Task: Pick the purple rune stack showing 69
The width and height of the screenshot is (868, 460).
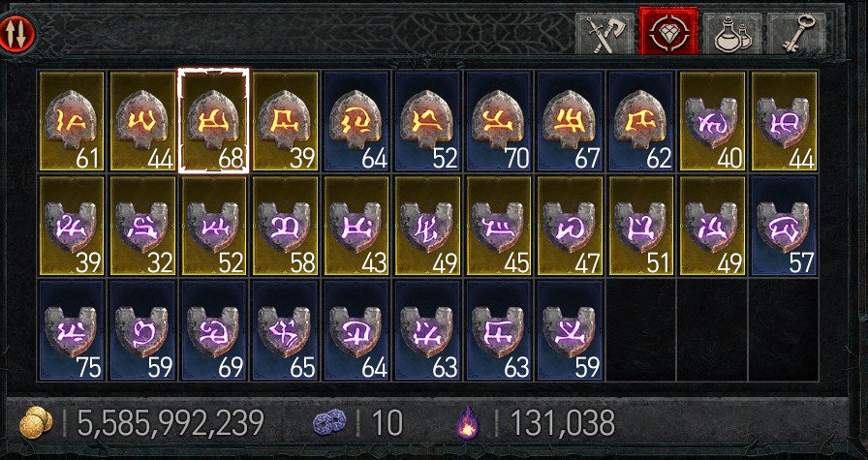Action: [x=214, y=330]
